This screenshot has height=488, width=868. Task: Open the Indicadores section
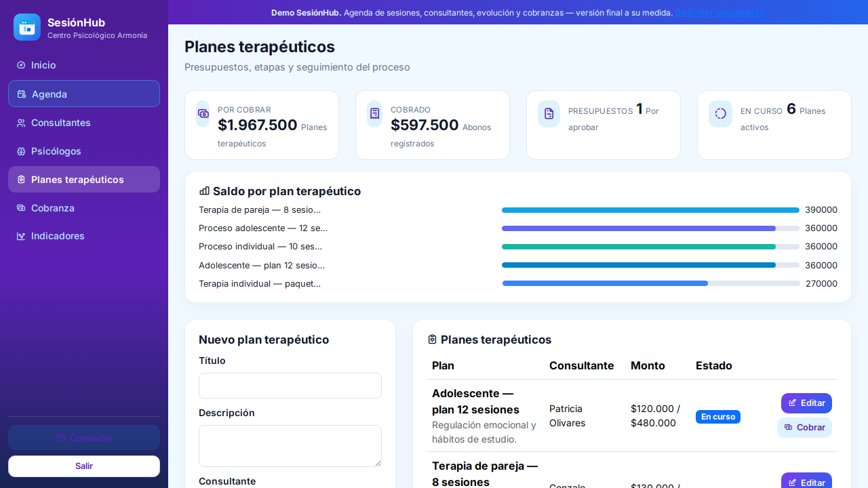point(84,236)
